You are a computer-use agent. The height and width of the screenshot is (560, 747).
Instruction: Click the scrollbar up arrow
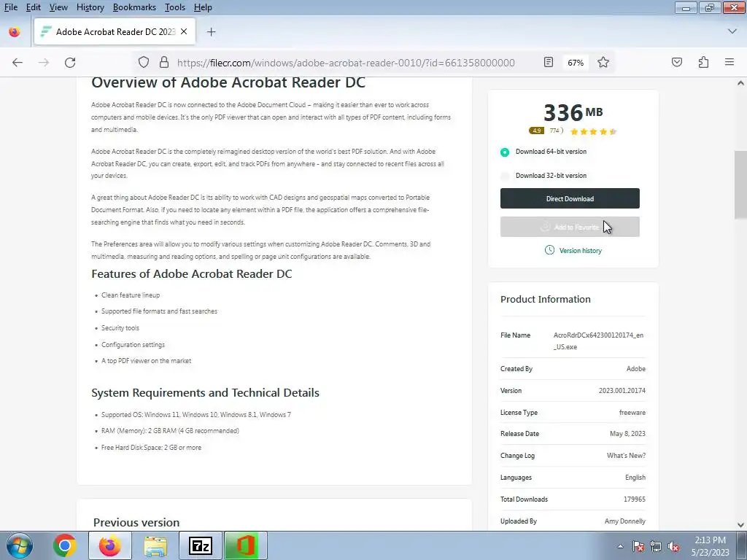click(740, 83)
